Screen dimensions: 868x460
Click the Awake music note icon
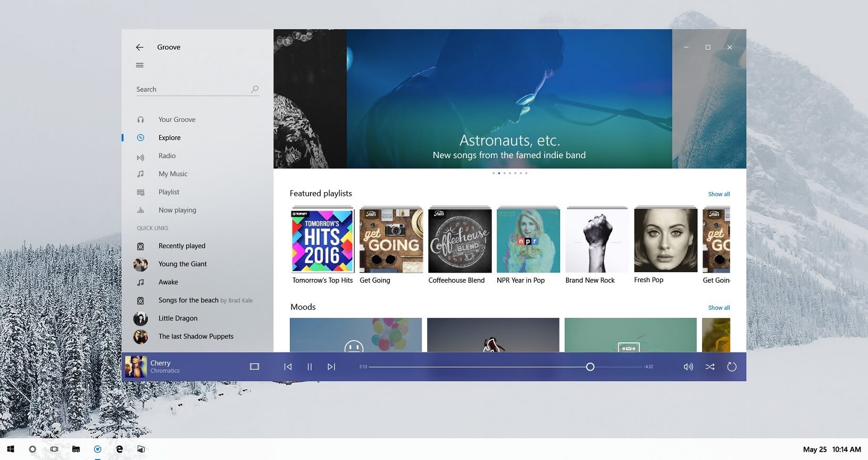140,283
